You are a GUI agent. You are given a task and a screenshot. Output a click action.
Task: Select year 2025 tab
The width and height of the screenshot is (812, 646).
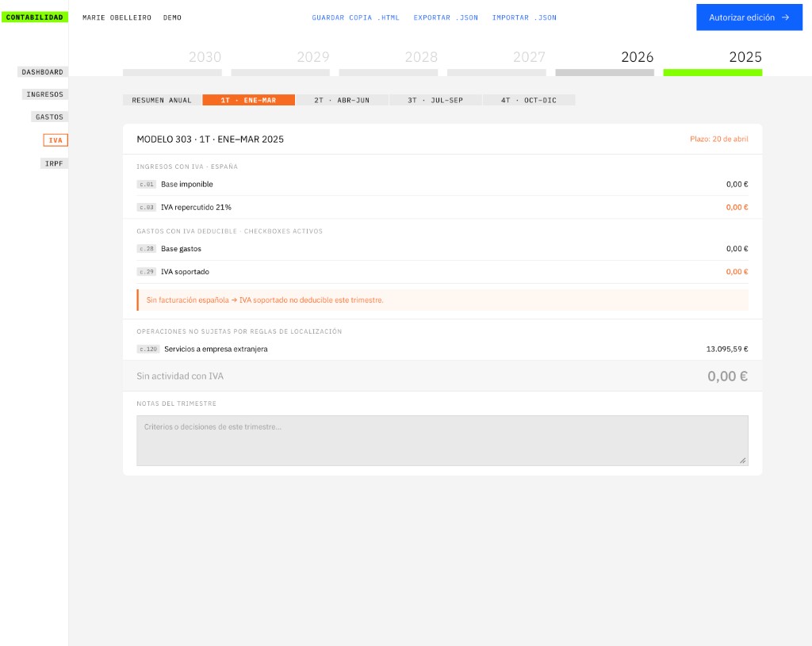pyautogui.click(x=713, y=62)
